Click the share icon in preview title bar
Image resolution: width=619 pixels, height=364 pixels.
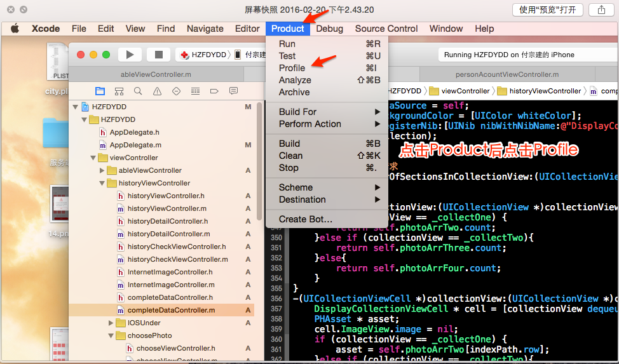click(x=601, y=10)
